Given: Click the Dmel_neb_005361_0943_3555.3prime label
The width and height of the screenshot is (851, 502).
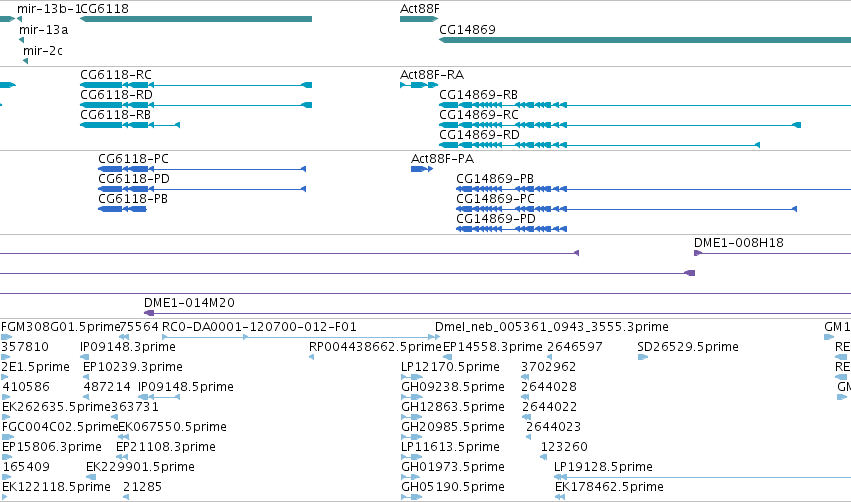Looking at the screenshot, I should pos(551,327).
